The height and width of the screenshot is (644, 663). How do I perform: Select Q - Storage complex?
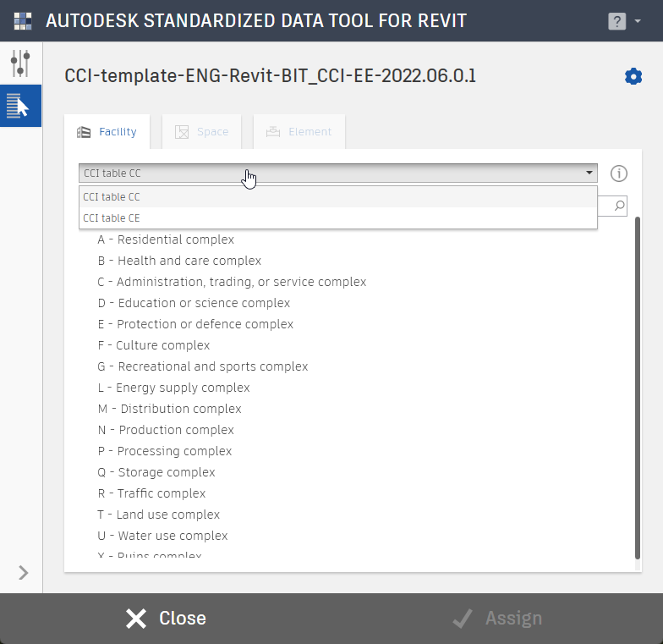click(156, 472)
